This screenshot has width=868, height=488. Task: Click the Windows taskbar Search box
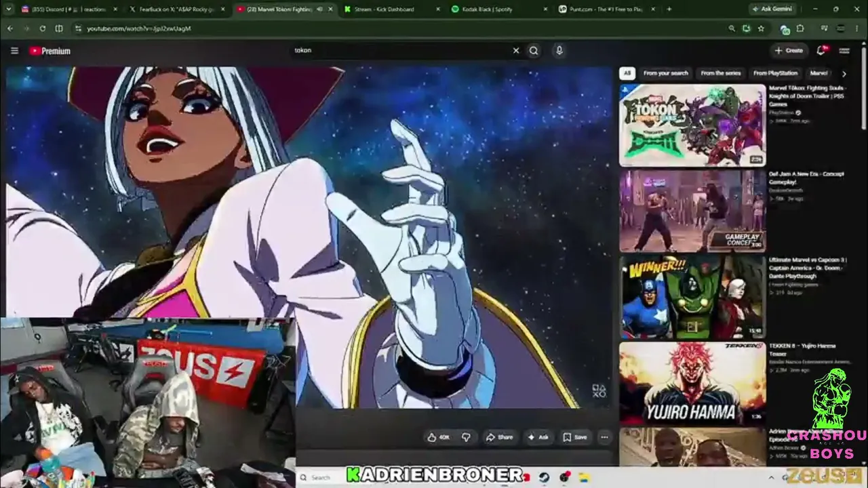coord(321,477)
